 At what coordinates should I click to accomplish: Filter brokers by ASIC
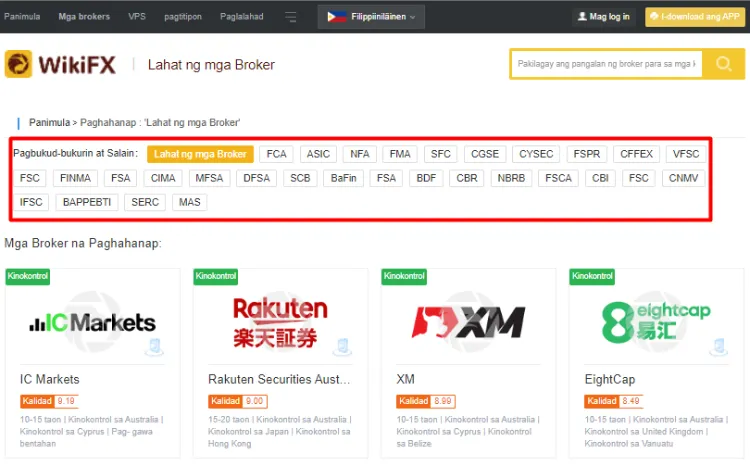click(318, 154)
